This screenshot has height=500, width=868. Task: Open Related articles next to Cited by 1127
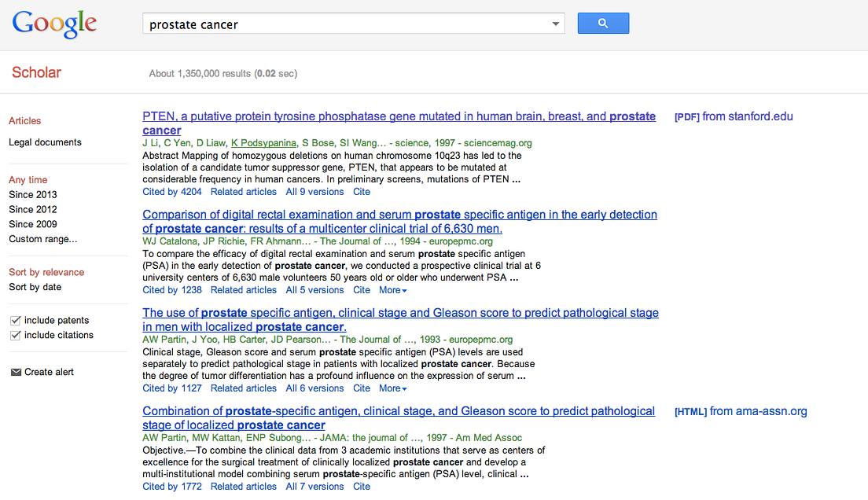tap(244, 388)
